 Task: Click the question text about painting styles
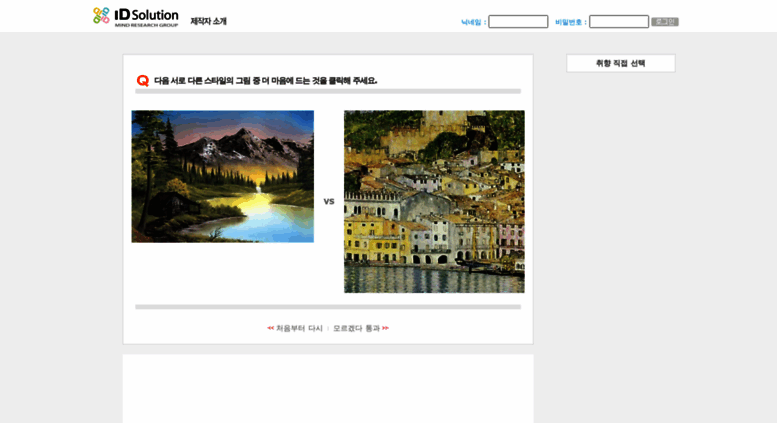[x=266, y=81]
